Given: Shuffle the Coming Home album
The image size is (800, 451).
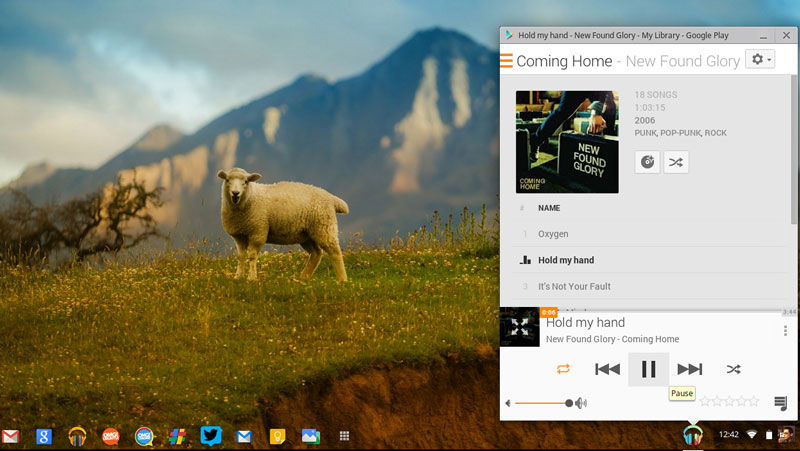Looking at the screenshot, I should click(676, 162).
